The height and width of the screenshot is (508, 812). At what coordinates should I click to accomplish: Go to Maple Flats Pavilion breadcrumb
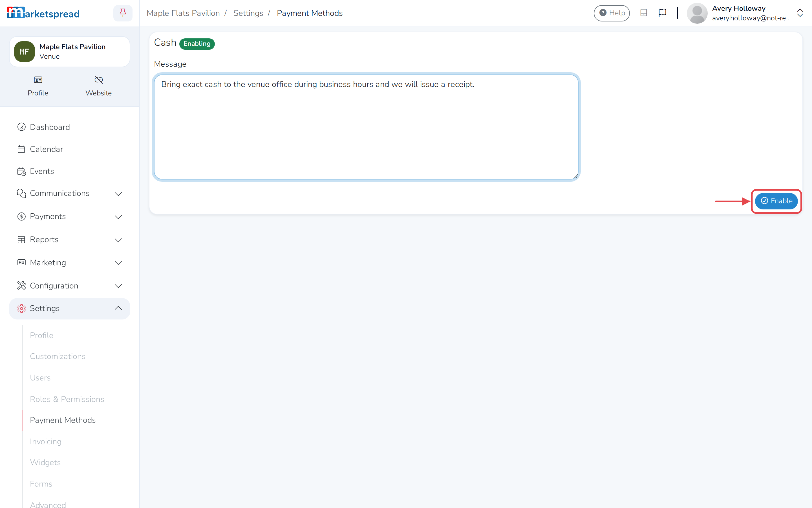tap(183, 13)
